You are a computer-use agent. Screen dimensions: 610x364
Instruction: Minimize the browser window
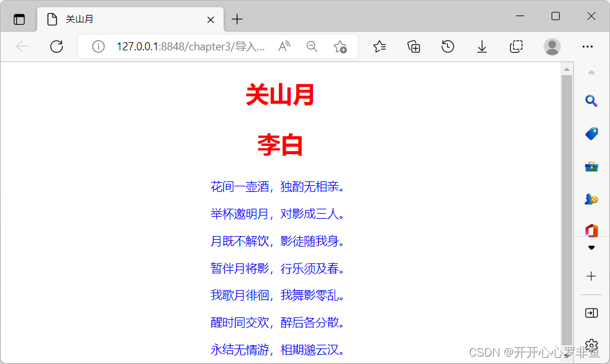[520, 16]
